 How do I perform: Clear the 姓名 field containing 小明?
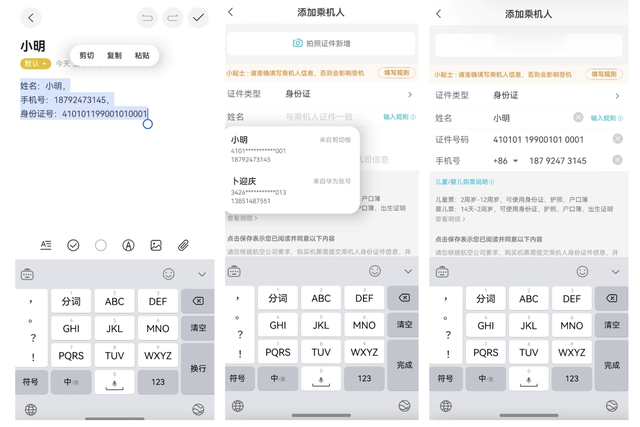click(x=578, y=118)
